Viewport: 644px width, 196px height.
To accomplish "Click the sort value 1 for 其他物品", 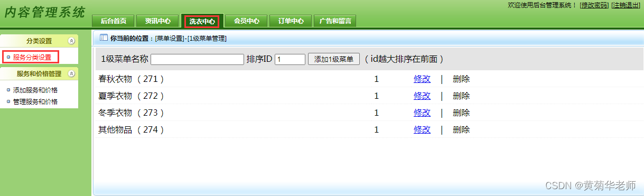I will pyautogui.click(x=377, y=130).
